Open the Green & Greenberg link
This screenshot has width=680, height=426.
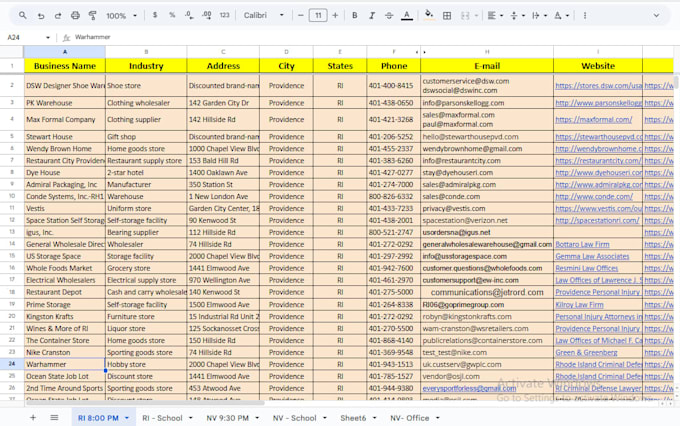[586, 353]
